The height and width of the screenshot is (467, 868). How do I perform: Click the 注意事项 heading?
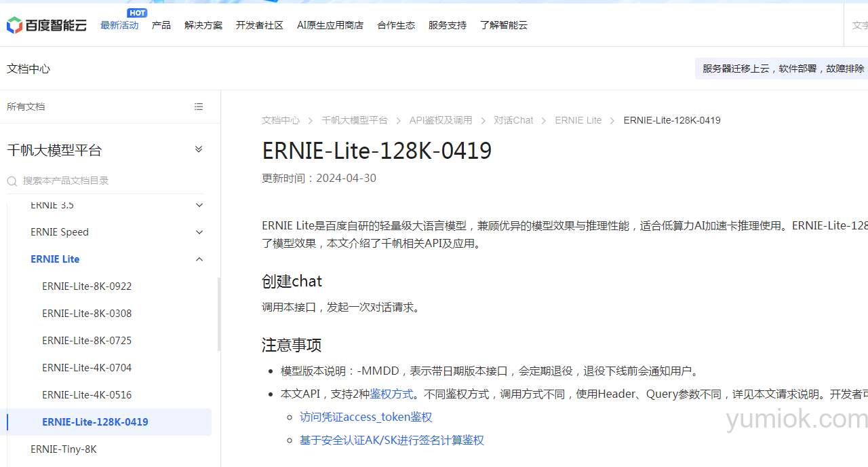click(x=292, y=345)
